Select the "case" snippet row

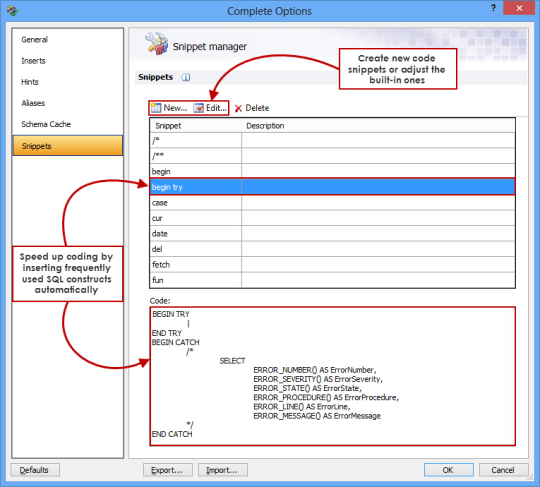point(333,203)
